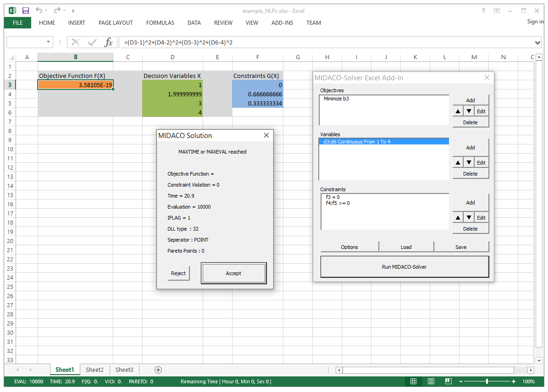Add a new sheet with the plus icon

pos(158,370)
